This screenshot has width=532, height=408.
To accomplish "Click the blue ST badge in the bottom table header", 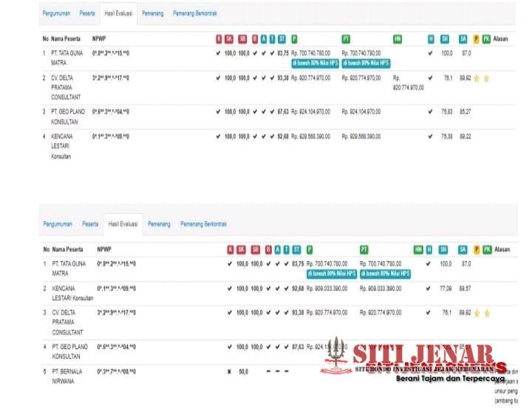I will (296, 250).
